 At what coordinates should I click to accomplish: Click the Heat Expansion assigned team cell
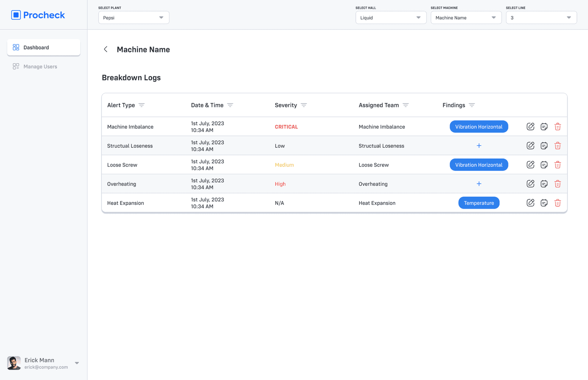coord(377,203)
